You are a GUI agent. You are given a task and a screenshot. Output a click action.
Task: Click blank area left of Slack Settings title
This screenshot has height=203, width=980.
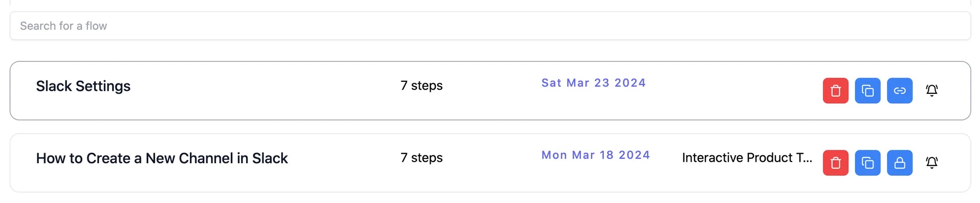(x=23, y=90)
